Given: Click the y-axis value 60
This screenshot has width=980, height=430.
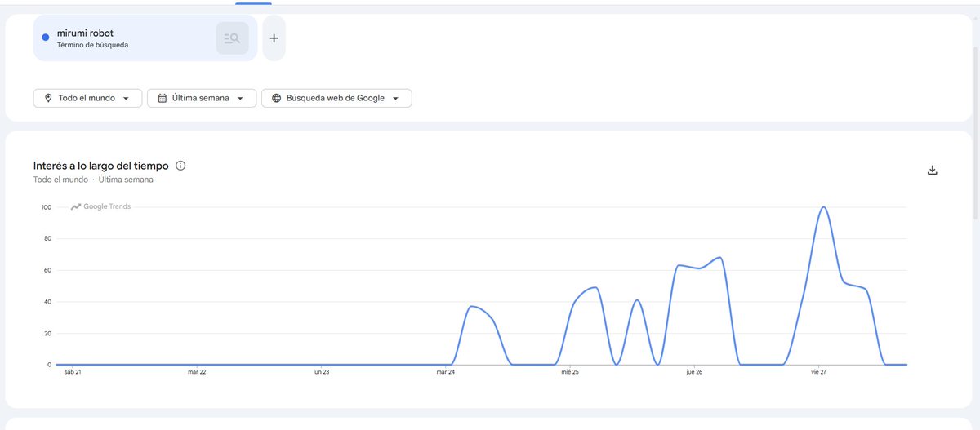Looking at the screenshot, I should click(47, 270).
